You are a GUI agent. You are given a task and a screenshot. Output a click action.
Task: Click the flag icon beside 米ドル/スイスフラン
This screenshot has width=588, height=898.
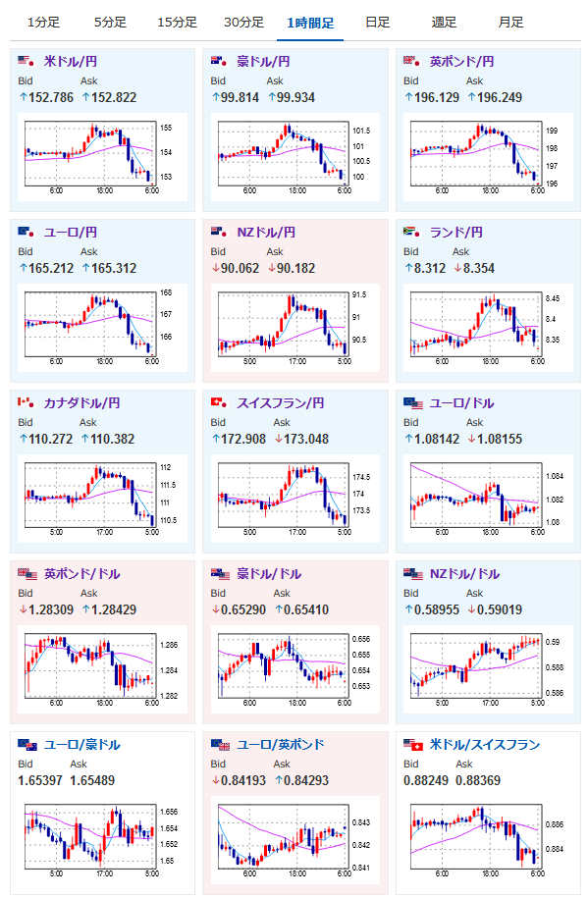click(413, 745)
